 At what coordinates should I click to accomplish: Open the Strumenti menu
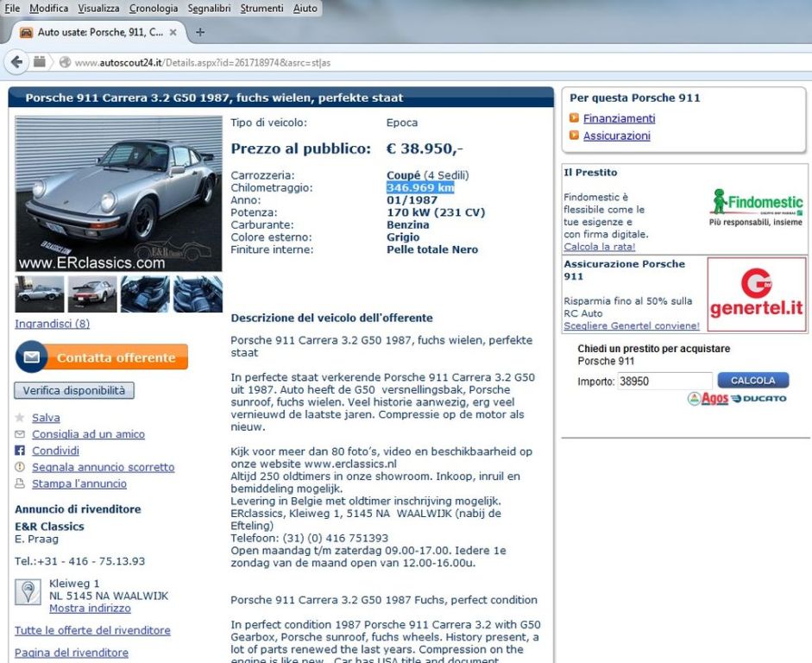261,9
